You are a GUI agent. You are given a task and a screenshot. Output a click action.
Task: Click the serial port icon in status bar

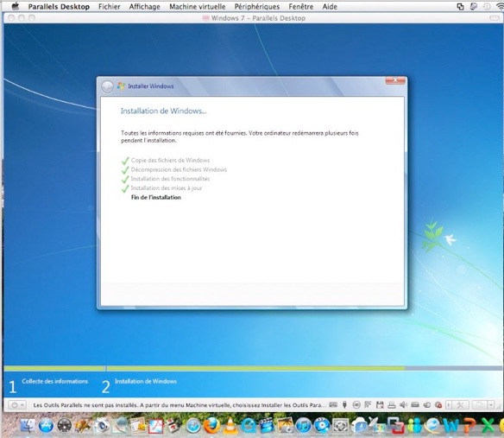pos(415,405)
